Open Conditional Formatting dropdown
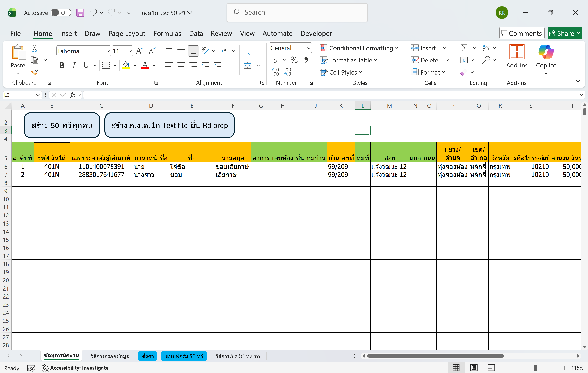 coord(359,48)
